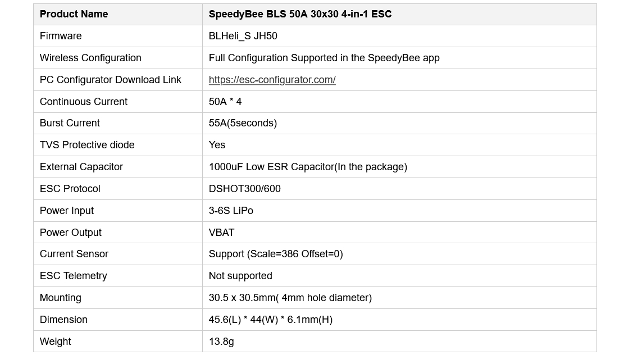Click the "Burst Current" row label
Viewport: 624px width, 364px height.
(x=70, y=123)
